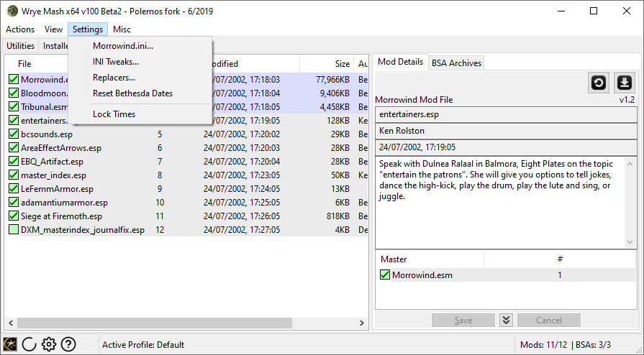Screen dimensions: 644x355
Task: Click description box scroll down arrow
Action: pos(630,243)
